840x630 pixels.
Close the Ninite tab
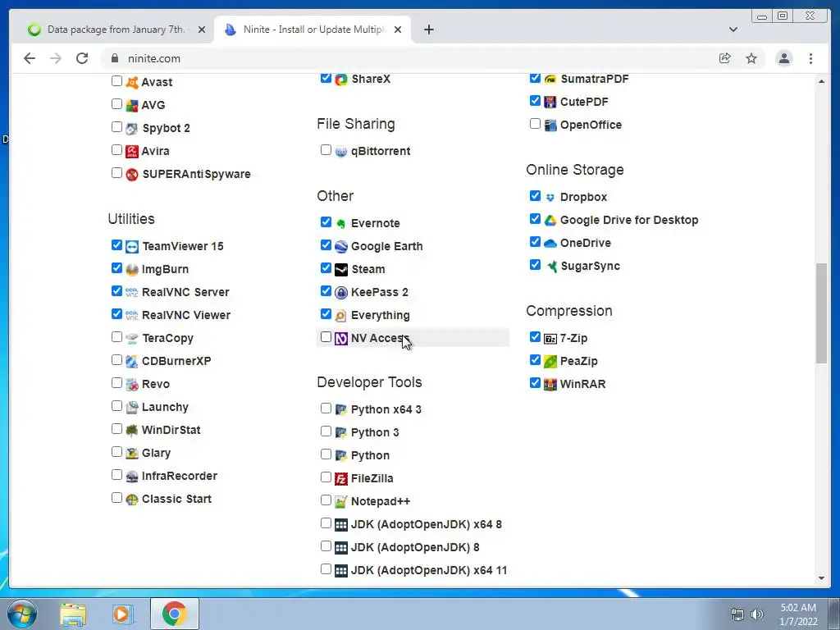(398, 30)
